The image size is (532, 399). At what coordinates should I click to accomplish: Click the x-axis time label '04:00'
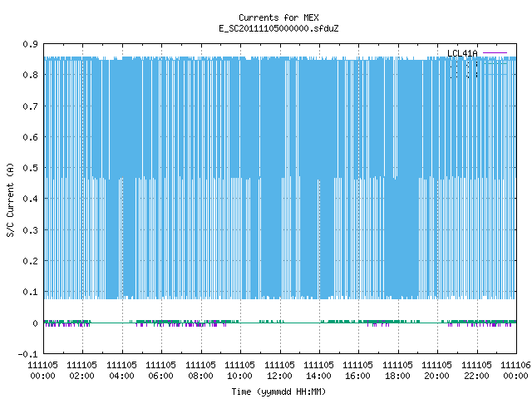pyautogui.click(x=121, y=376)
